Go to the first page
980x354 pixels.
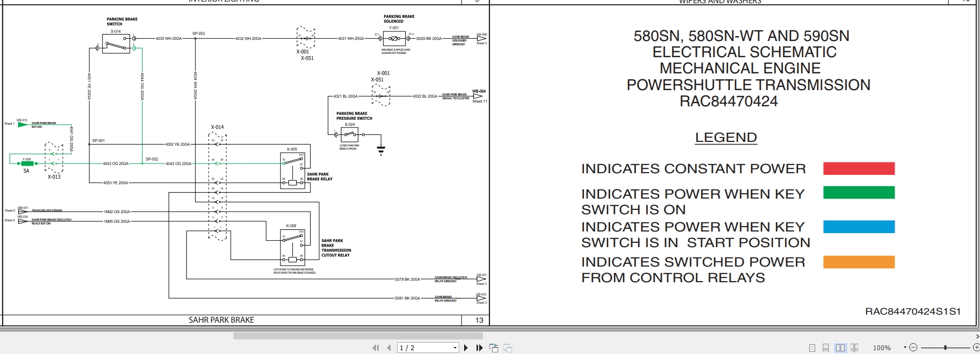(x=375, y=348)
